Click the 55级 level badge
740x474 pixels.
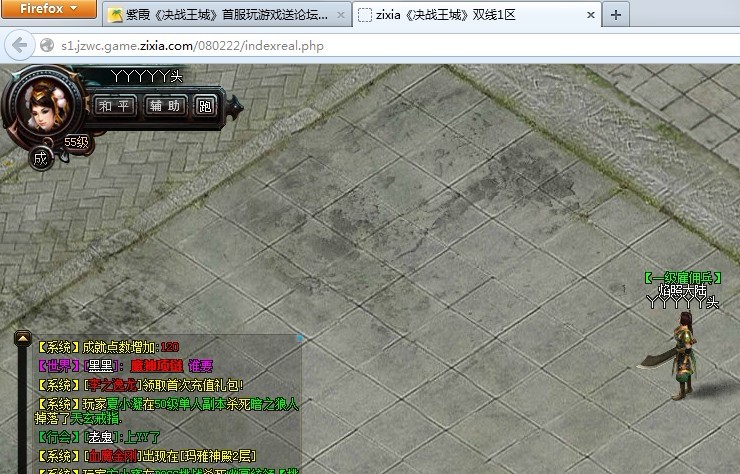click(76, 142)
